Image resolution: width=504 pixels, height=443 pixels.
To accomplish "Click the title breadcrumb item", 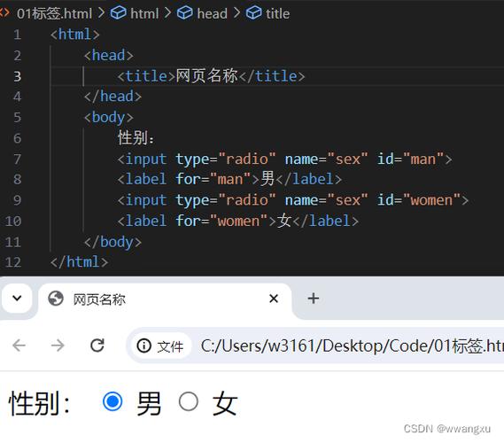I will click(277, 13).
